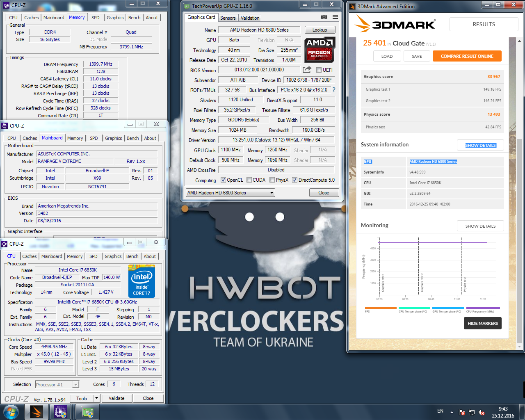Click the EN language indicator
Screen dimensions: 525x420
(440, 411)
